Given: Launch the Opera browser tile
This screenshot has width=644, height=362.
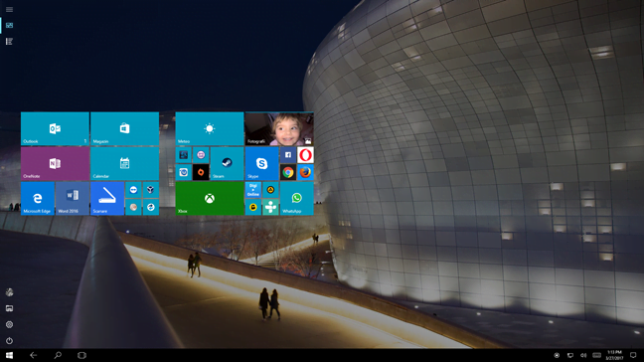Looking at the screenshot, I should (305, 155).
